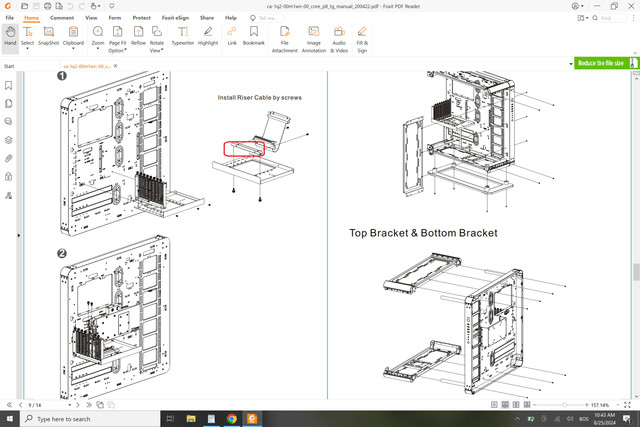This screenshot has width=640, height=427.
Task: Expand the Customize Quick Access Toolbar dropdown
Action: [111, 6]
